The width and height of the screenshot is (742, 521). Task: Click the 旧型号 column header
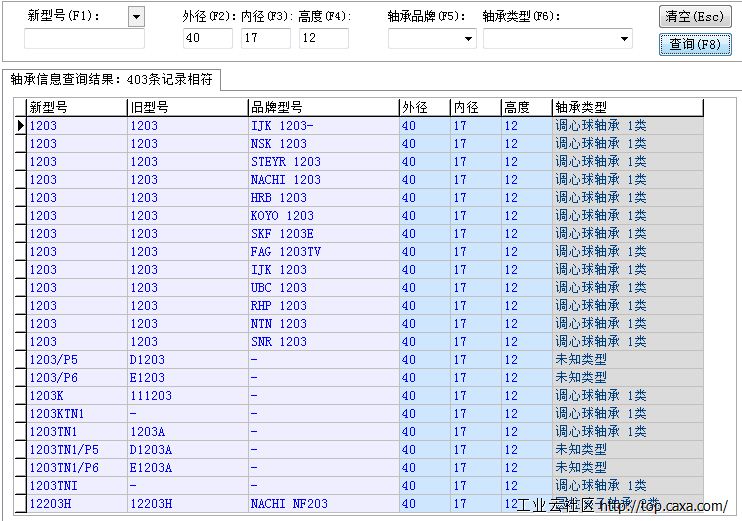point(186,107)
